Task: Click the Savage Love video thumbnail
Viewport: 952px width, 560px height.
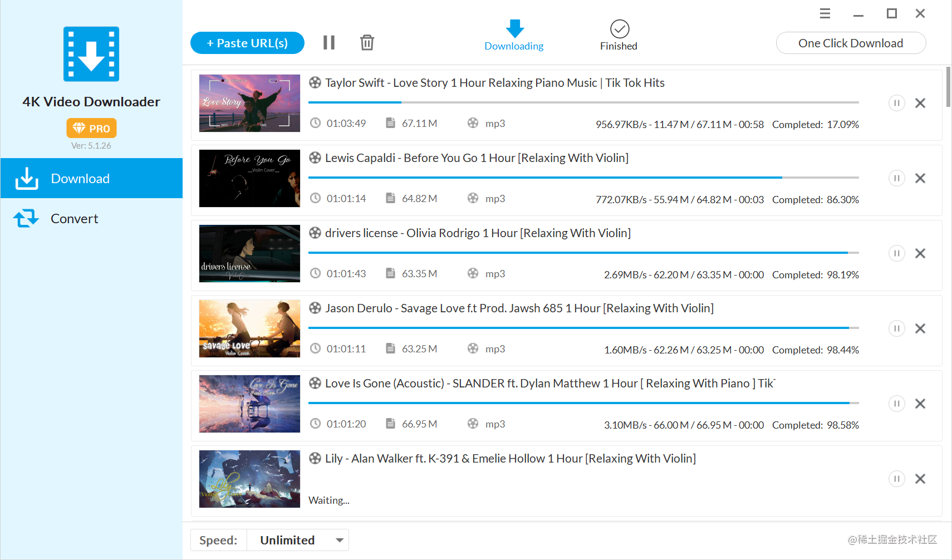Action: 249,328
